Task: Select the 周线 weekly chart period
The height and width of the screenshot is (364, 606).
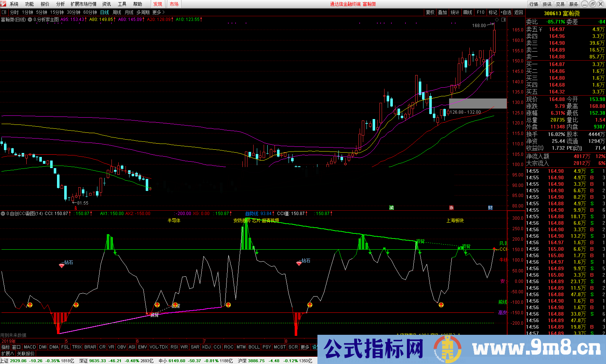Action: point(117,12)
